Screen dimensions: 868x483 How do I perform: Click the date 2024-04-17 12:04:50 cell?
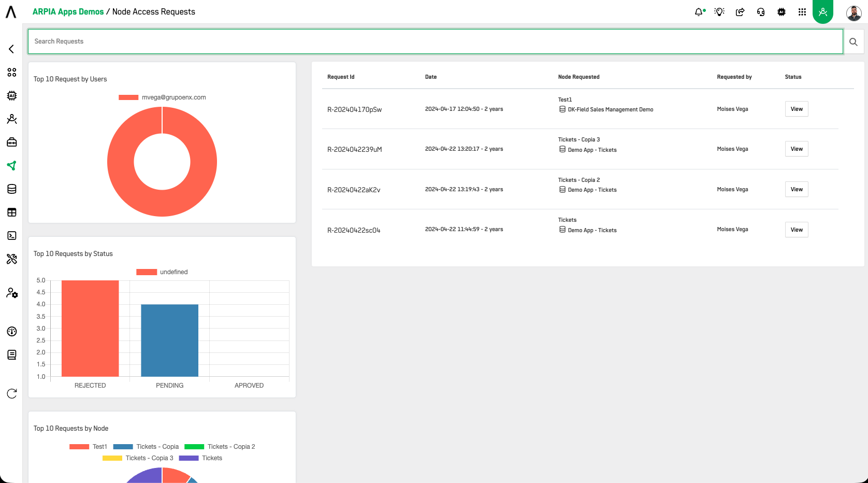(464, 109)
